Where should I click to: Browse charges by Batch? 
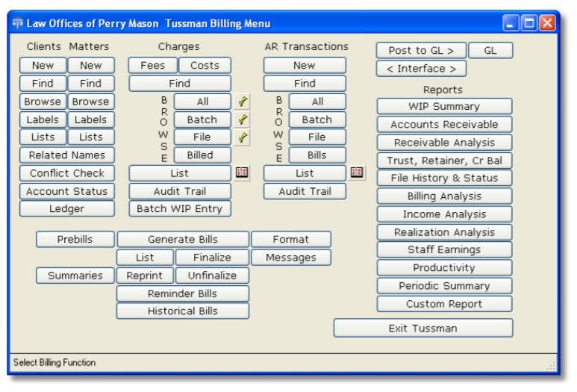tap(202, 119)
